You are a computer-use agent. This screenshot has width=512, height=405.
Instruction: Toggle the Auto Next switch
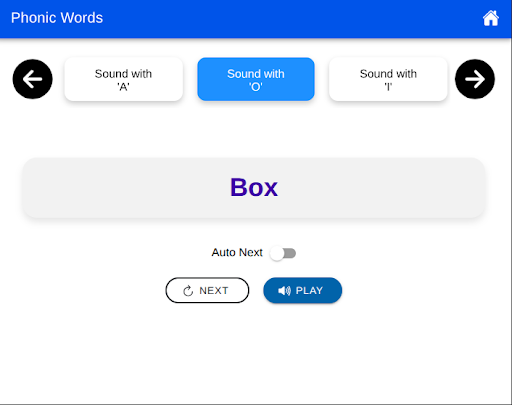[x=283, y=253]
